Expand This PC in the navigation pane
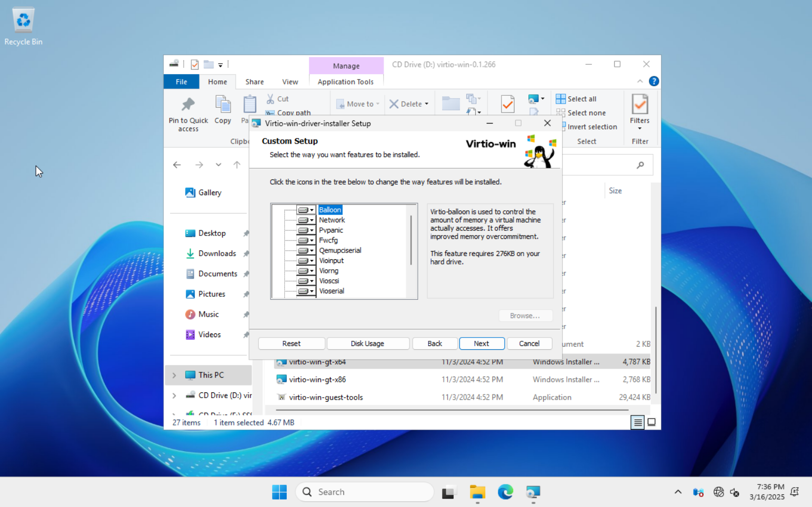This screenshot has width=812, height=507. click(x=174, y=375)
